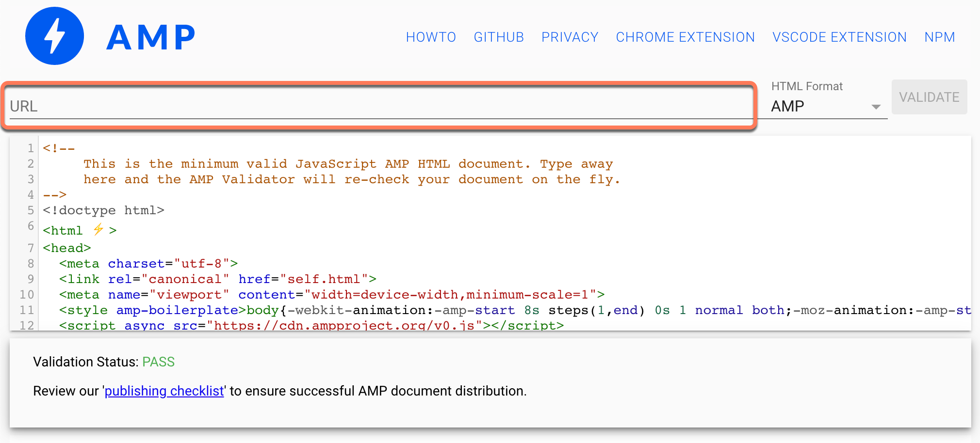Screen dimensions: 980x443
Task: Open the publishing checklist link
Action: [x=164, y=391]
